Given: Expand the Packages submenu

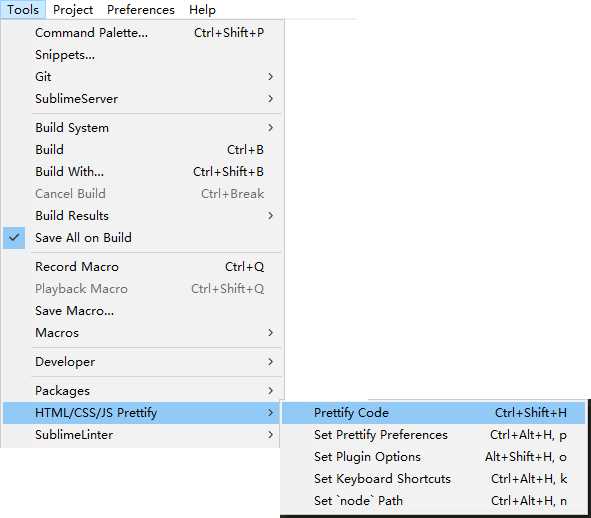Looking at the screenshot, I should [x=141, y=391].
